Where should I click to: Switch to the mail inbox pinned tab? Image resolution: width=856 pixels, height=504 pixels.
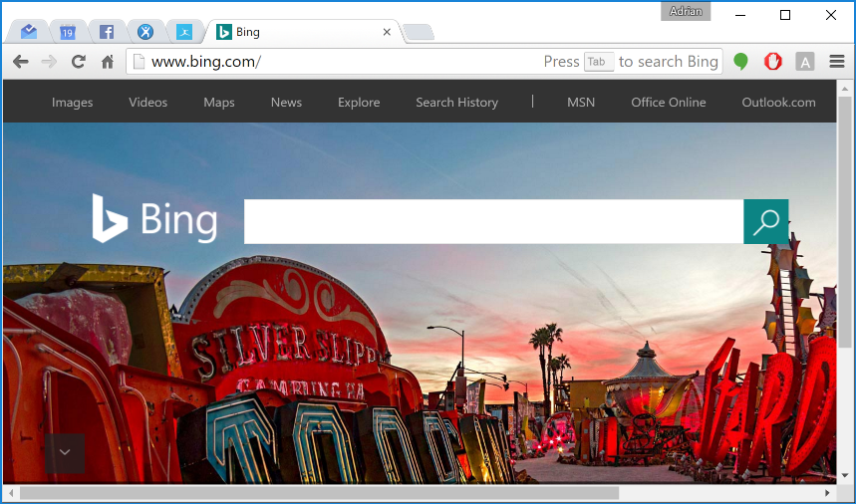pyautogui.click(x=29, y=32)
